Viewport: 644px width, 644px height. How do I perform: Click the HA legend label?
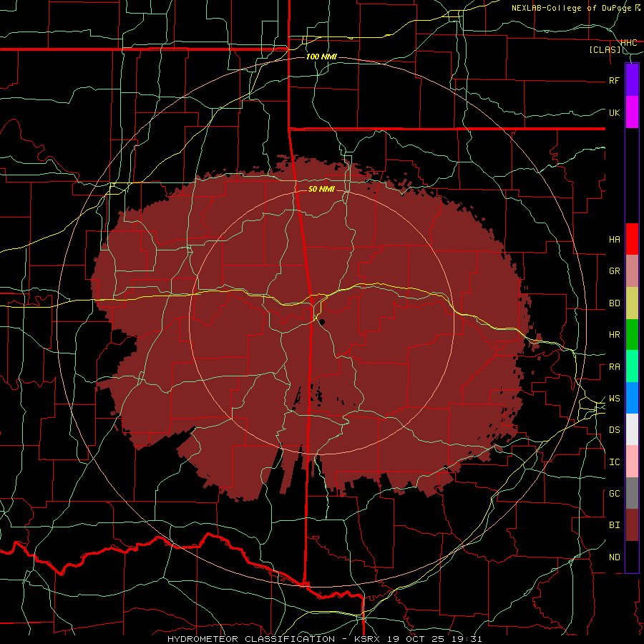point(614,239)
